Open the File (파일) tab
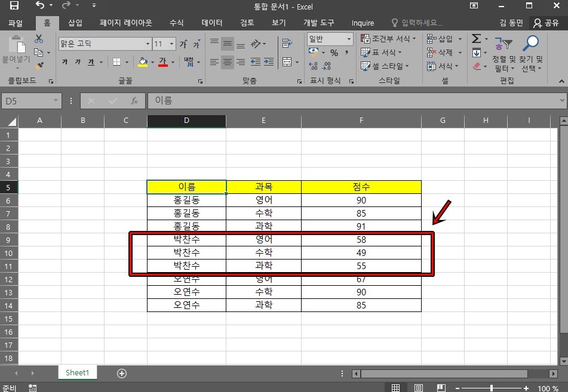Screen dimensions: 568x392 (x=16, y=23)
